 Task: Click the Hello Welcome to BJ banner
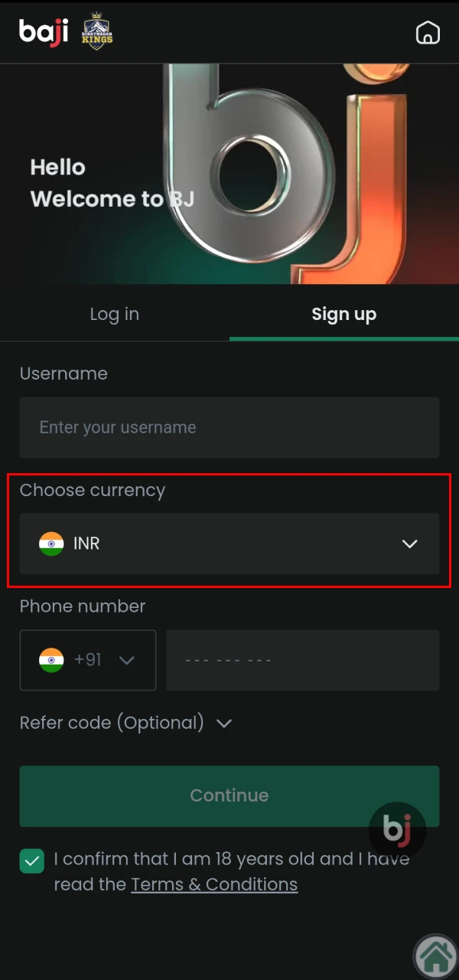click(112, 182)
